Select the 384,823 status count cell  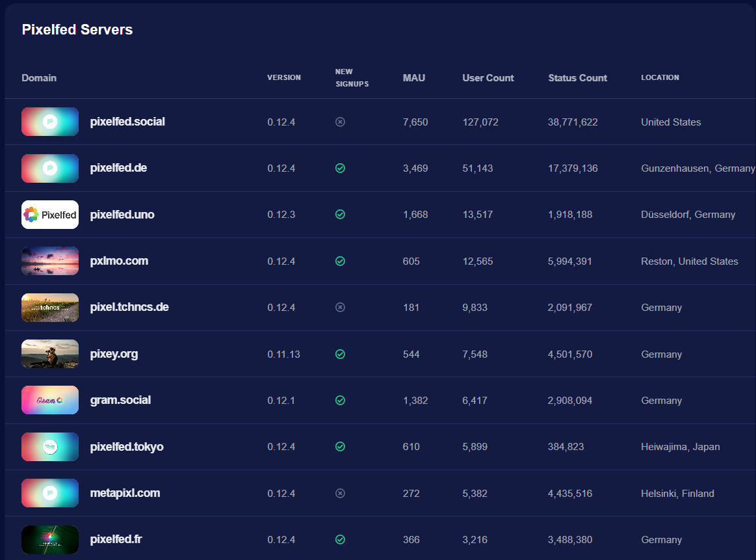click(x=566, y=447)
